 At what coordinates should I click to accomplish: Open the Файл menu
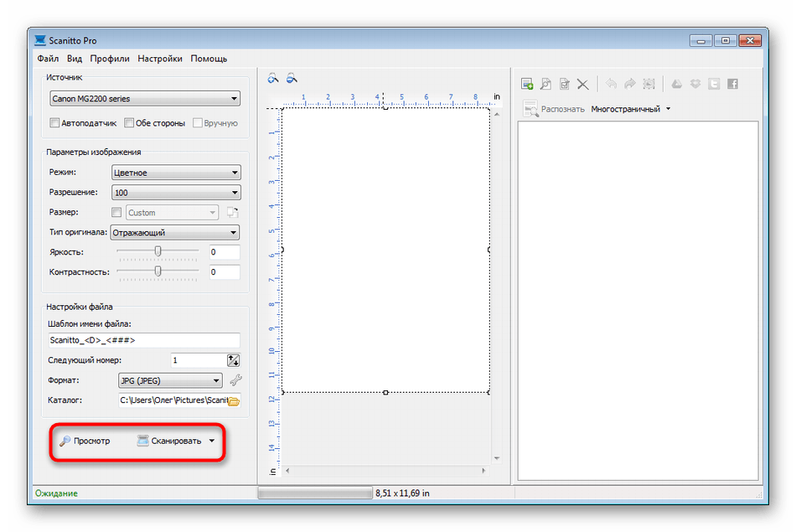click(x=48, y=59)
